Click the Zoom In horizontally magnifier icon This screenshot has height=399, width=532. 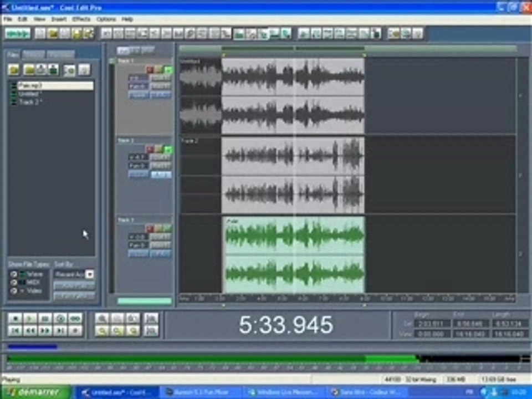click(x=102, y=319)
